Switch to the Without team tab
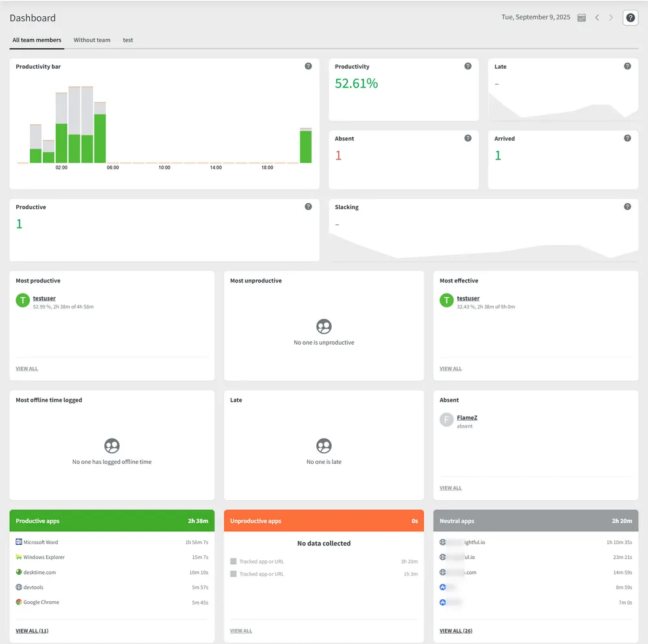648x644 pixels. coord(92,40)
